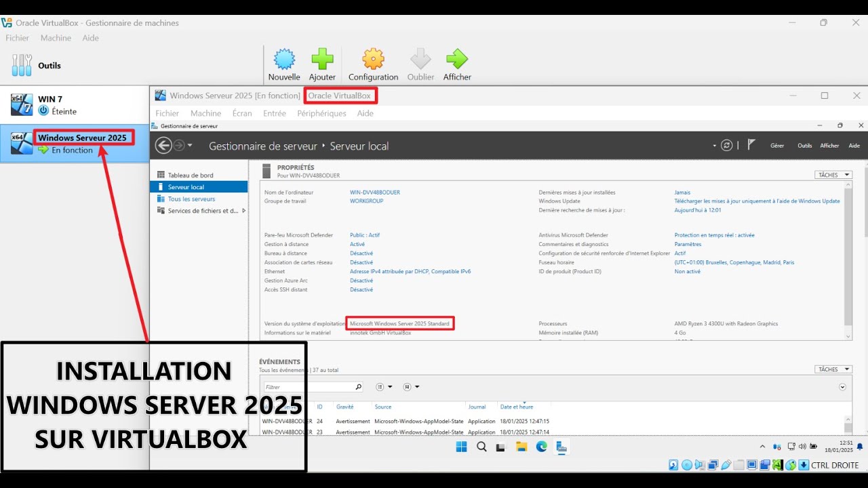
Task: Expand the events panel chevron button
Action: point(842,387)
